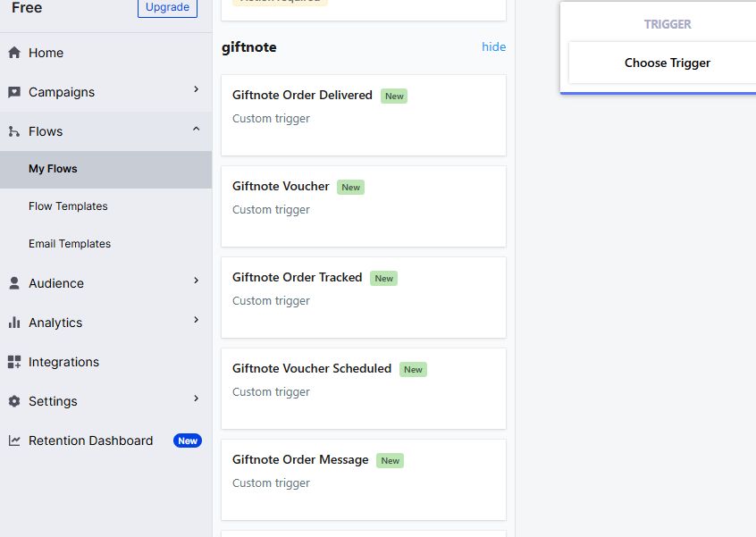
Task: Click Campaigns label in sidebar
Action: [x=62, y=92]
